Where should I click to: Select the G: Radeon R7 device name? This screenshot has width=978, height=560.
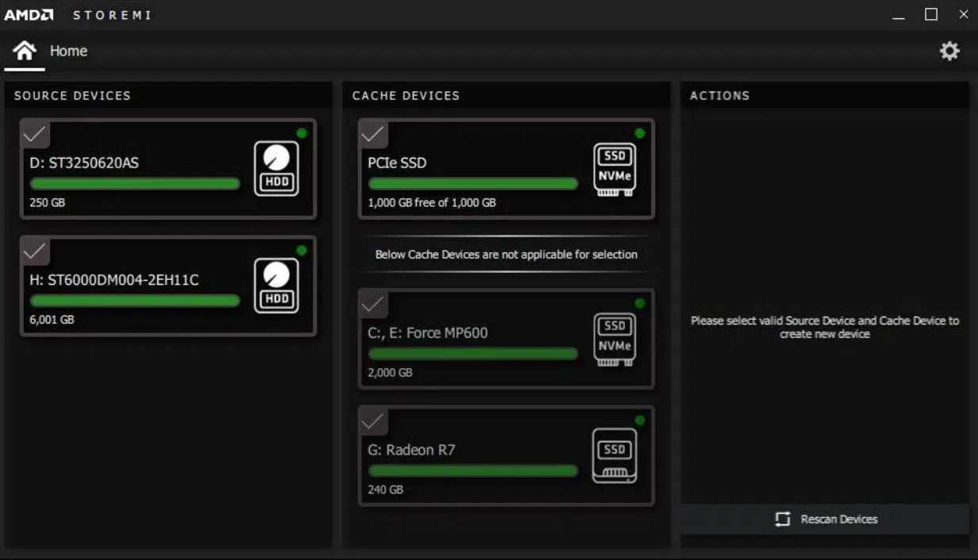tap(411, 450)
